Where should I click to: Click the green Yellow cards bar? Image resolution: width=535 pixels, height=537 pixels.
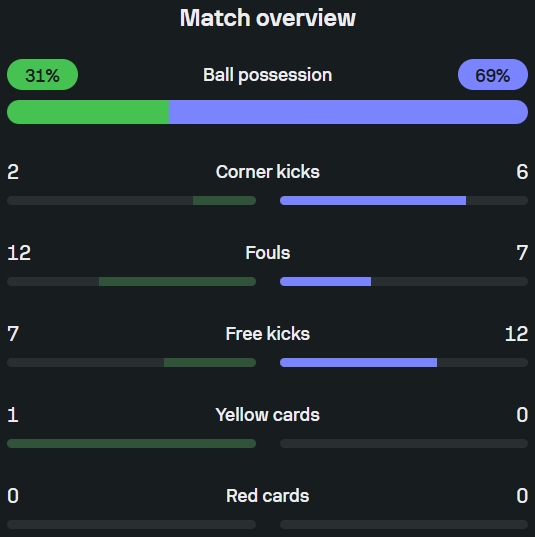click(x=132, y=444)
